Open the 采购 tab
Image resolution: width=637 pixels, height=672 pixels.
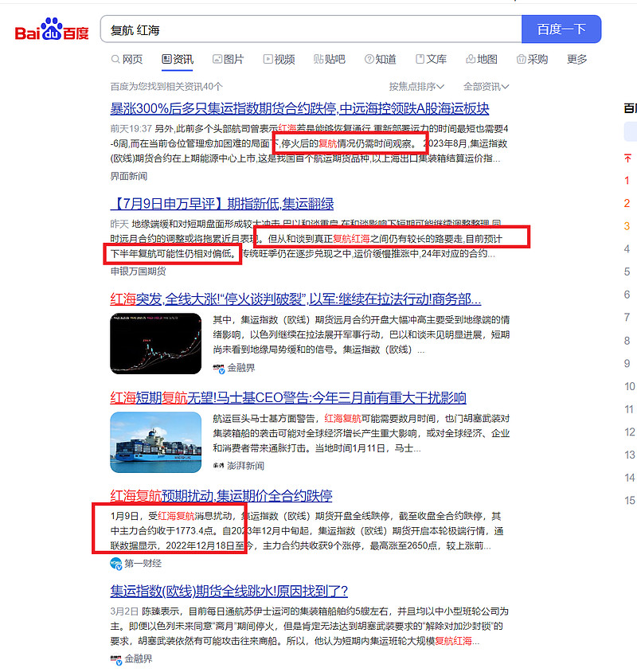532,59
